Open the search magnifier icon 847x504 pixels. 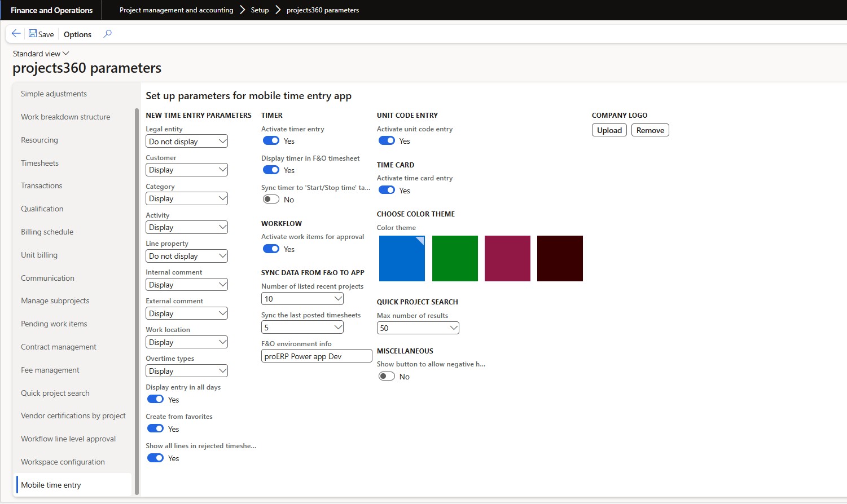click(x=107, y=34)
